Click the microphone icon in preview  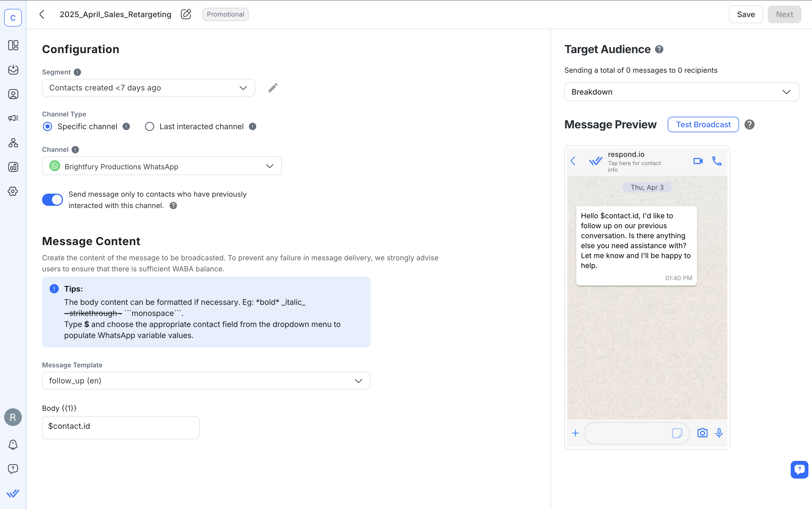719,433
